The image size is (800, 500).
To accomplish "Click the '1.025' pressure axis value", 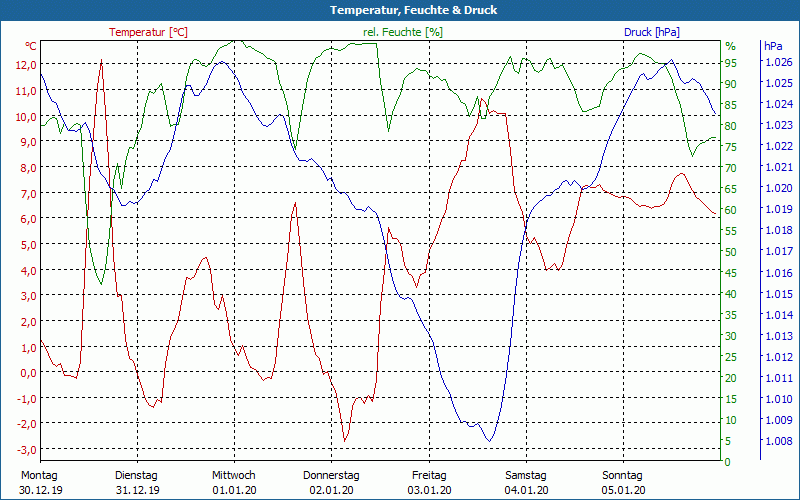I will tap(779, 83).
